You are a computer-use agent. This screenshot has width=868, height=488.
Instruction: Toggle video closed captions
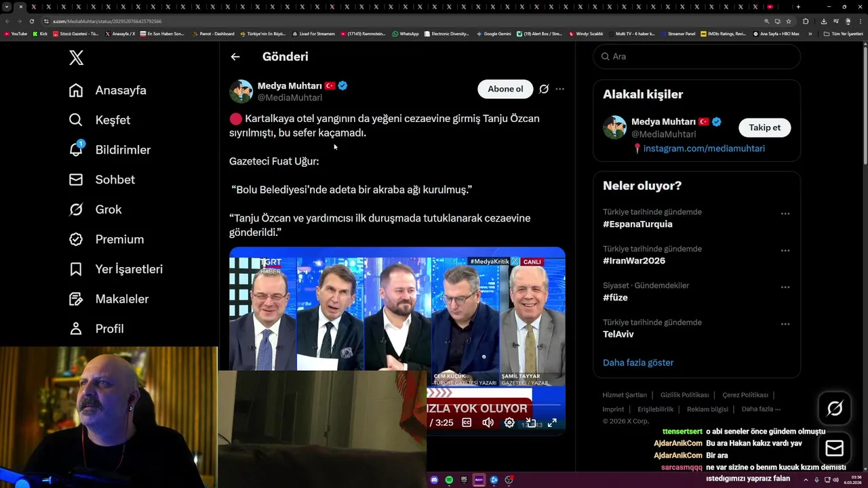tap(467, 423)
